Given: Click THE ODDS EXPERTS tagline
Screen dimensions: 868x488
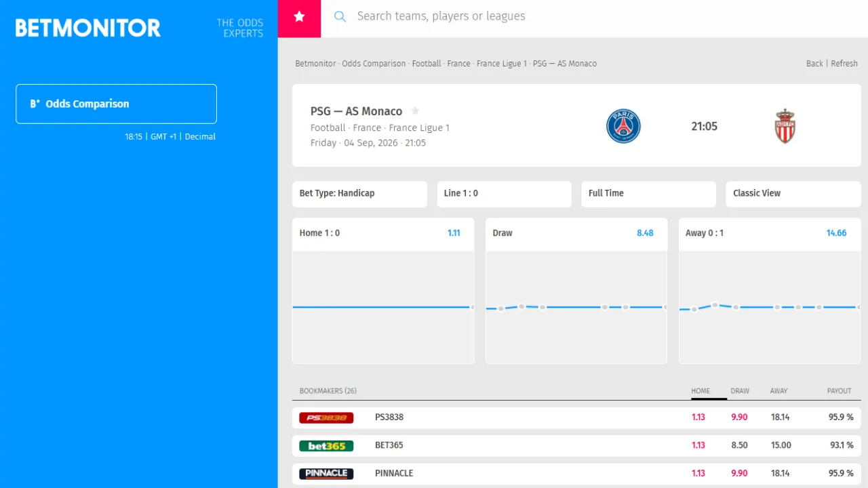Looking at the screenshot, I should pos(240,28).
